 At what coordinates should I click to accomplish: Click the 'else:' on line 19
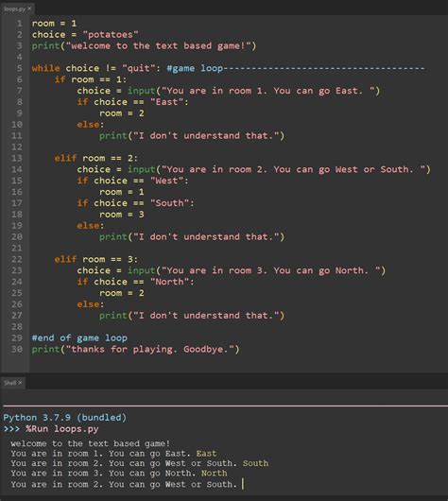[x=91, y=226]
